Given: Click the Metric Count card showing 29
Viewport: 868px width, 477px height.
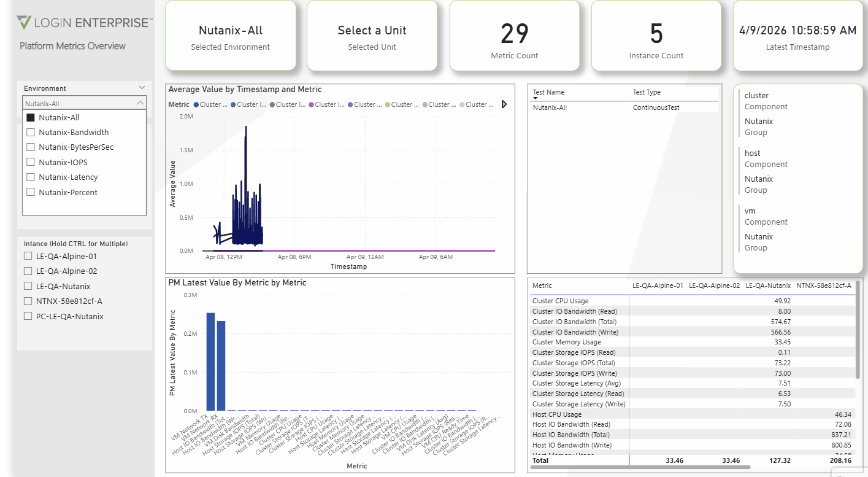Looking at the screenshot, I should click(515, 36).
